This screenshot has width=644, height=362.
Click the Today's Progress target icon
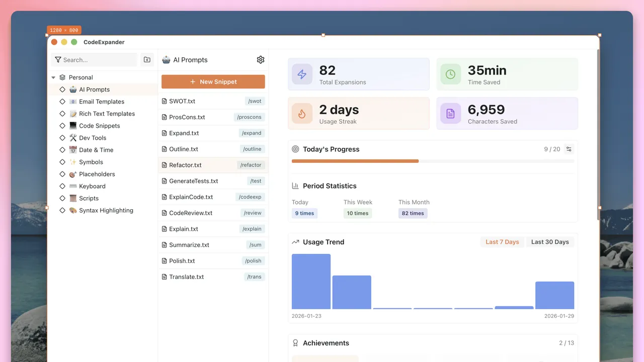tap(295, 149)
